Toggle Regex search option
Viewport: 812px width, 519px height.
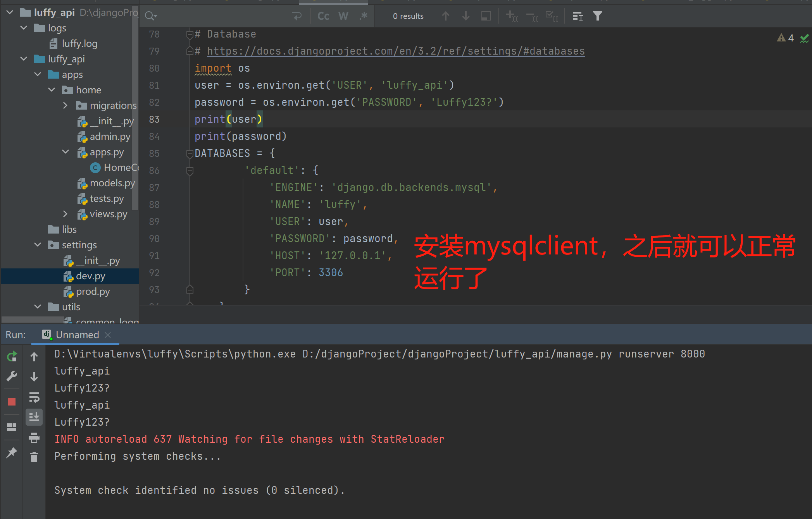pyautogui.click(x=363, y=16)
